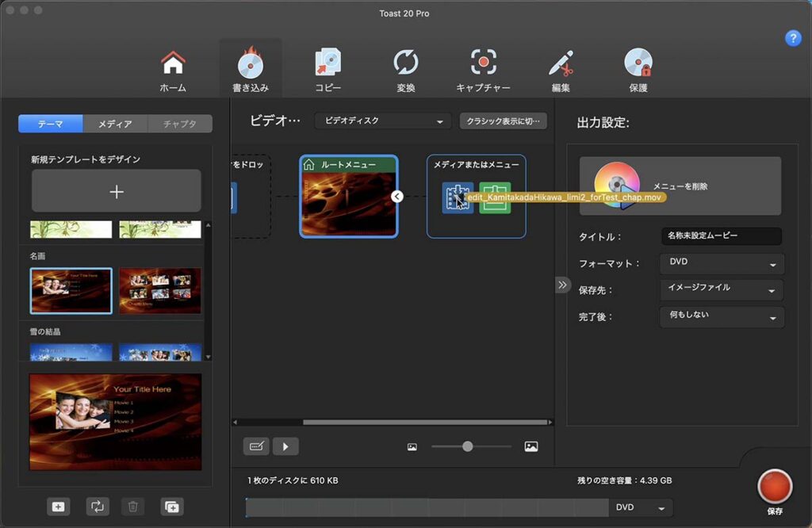The width and height of the screenshot is (812, 528).
Task: Collapse the output settings panel with double-chevron
Action: pos(562,285)
